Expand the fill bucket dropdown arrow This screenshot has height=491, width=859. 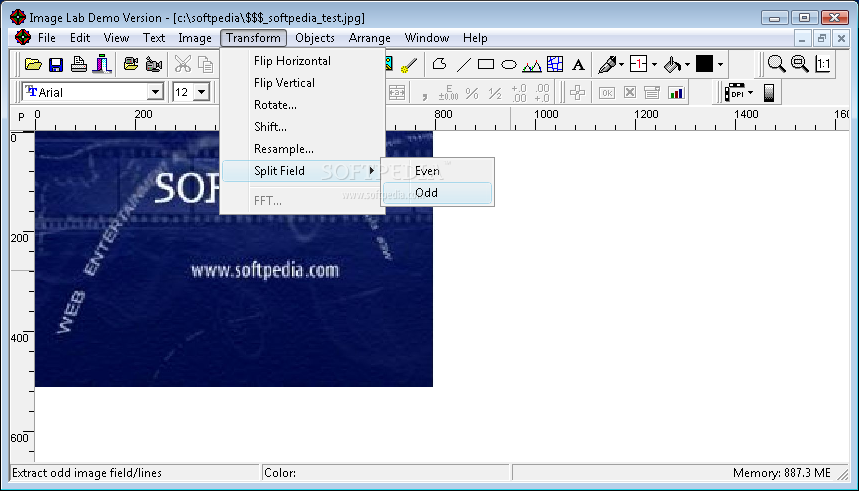(x=687, y=65)
